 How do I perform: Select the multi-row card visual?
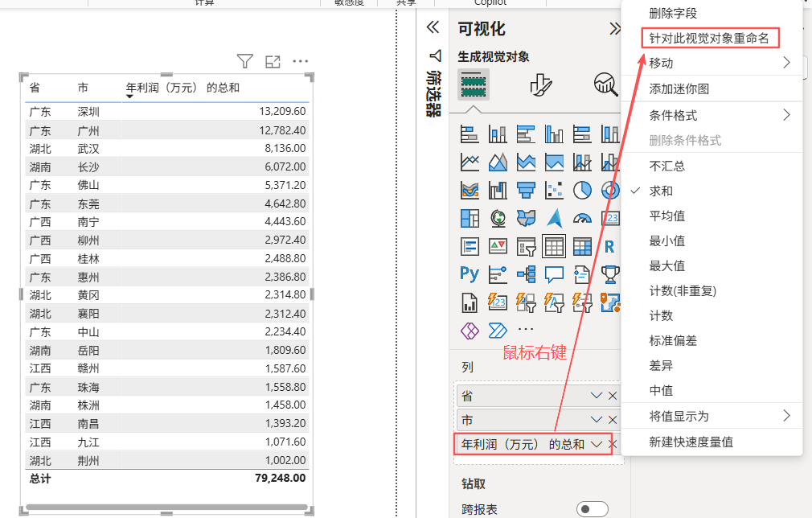pyautogui.click(x=470, y=247)
